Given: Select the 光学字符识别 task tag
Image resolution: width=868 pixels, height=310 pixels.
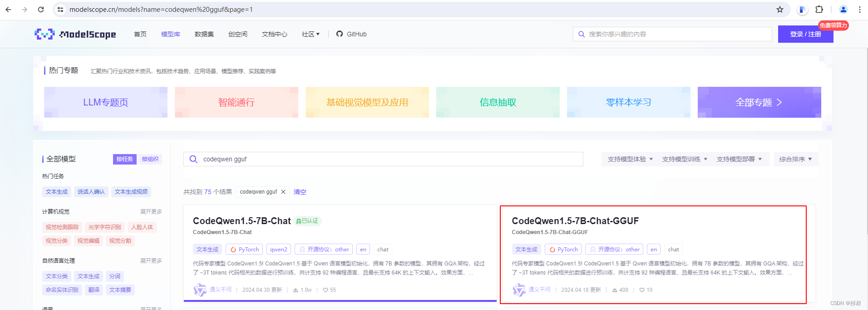Looking at the screenshot, I should 105,227.
